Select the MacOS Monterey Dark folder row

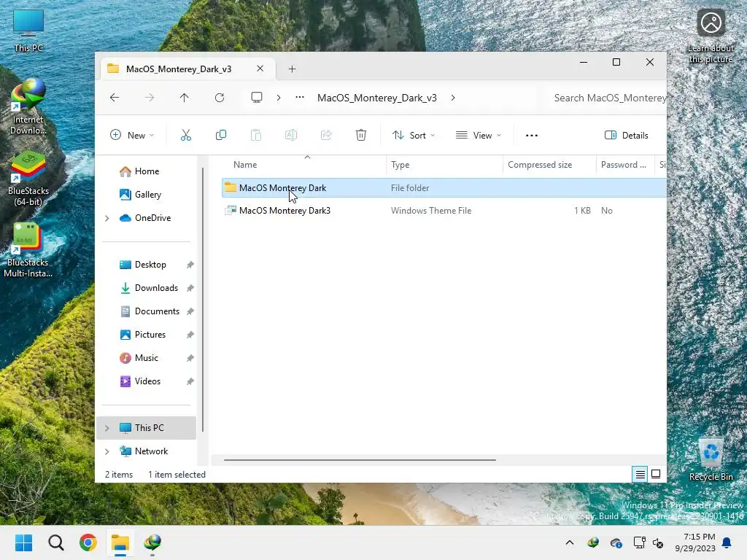pos(444,187)
